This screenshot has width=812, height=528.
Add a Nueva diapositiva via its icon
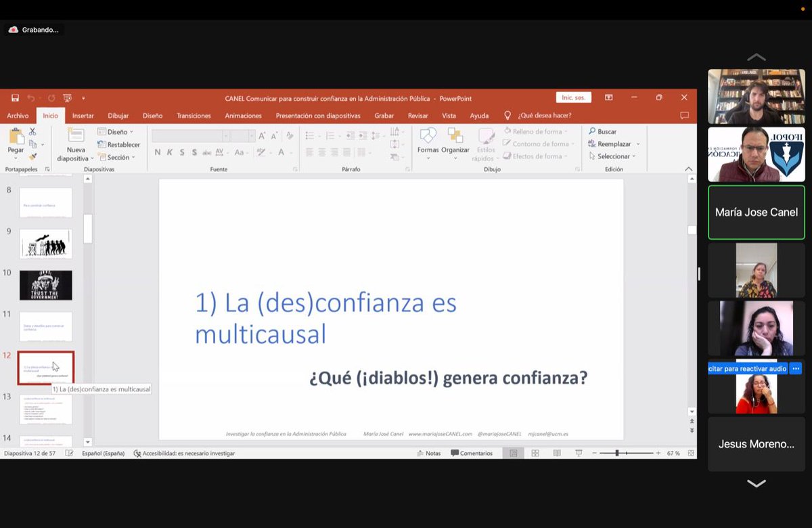click(x=76, y=135)
